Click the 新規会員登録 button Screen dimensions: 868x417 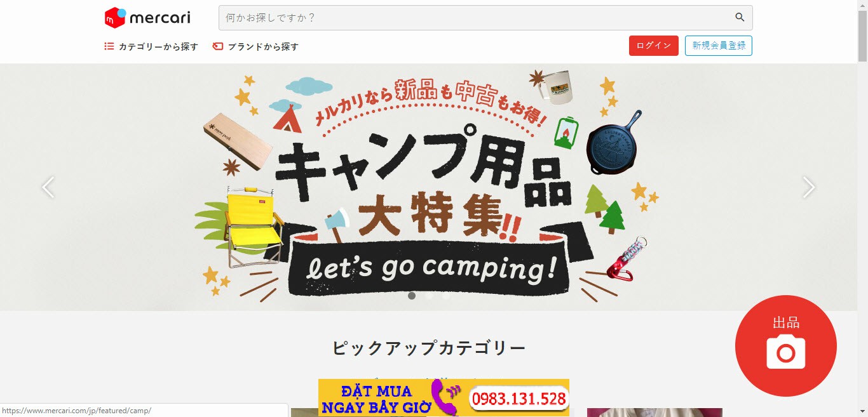pos(719,46)
